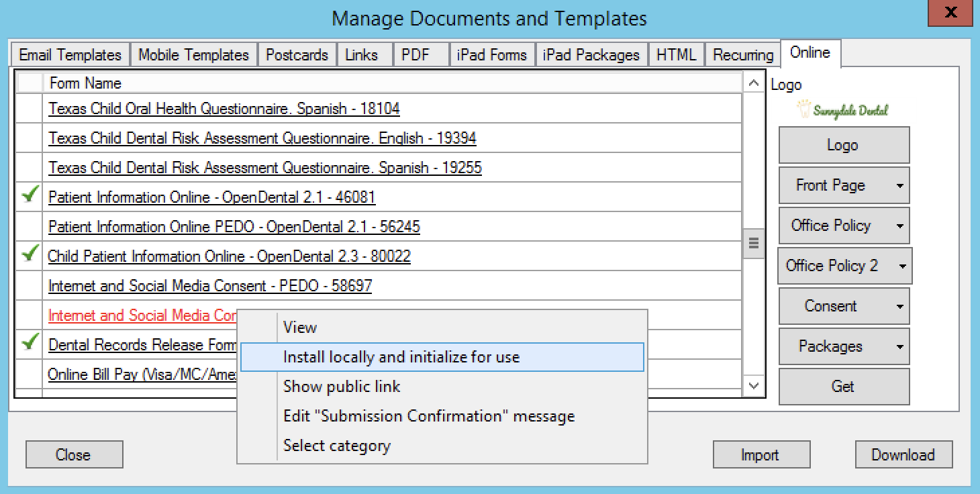Screen dimensions: 980x494
Task: Open Dental Records Release Form link
Action: 142,345
